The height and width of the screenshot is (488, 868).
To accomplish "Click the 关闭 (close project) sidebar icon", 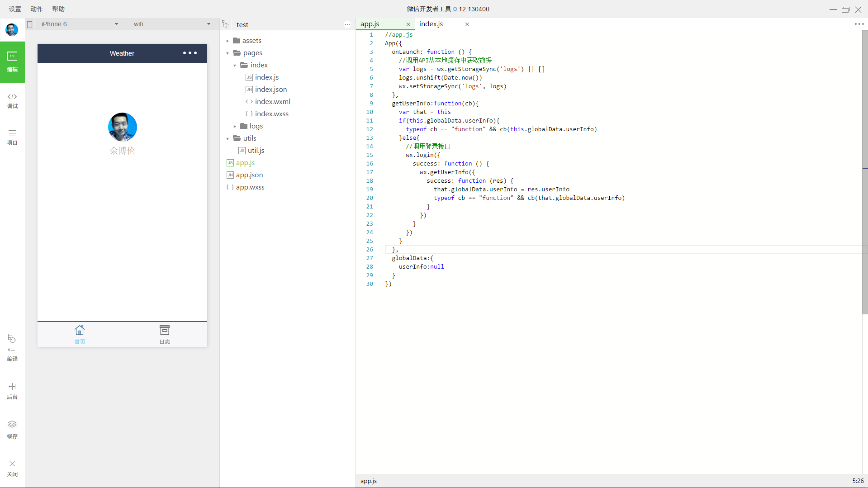I will pos(12,468).
